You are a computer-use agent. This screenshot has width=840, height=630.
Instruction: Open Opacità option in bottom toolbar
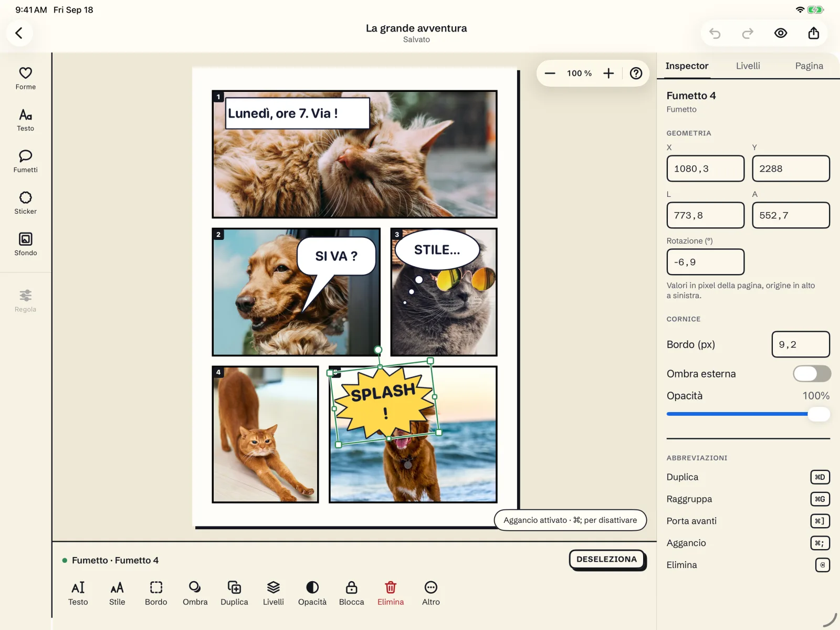pos(312,593)
